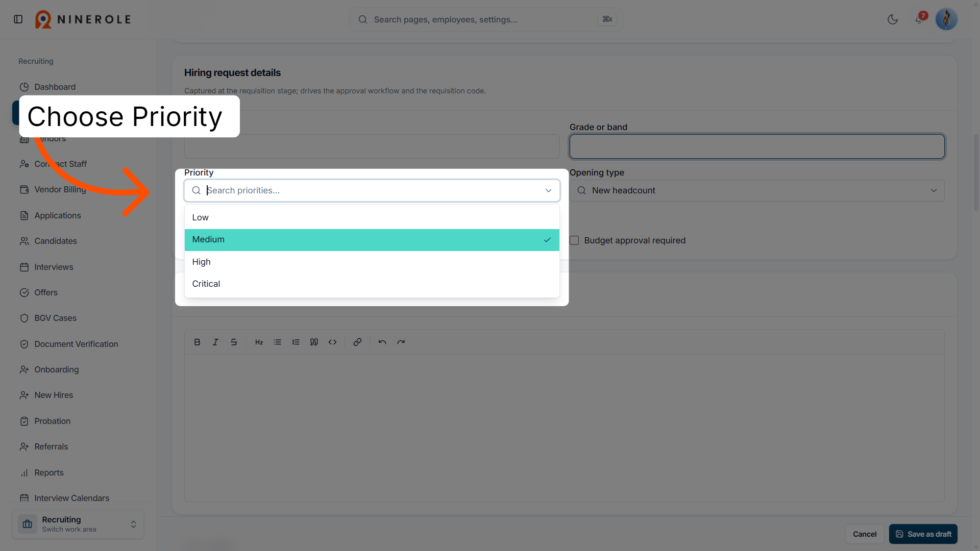Select Medium priority option
The width and height of the screenshot is (980, 551).
(372, 240)
